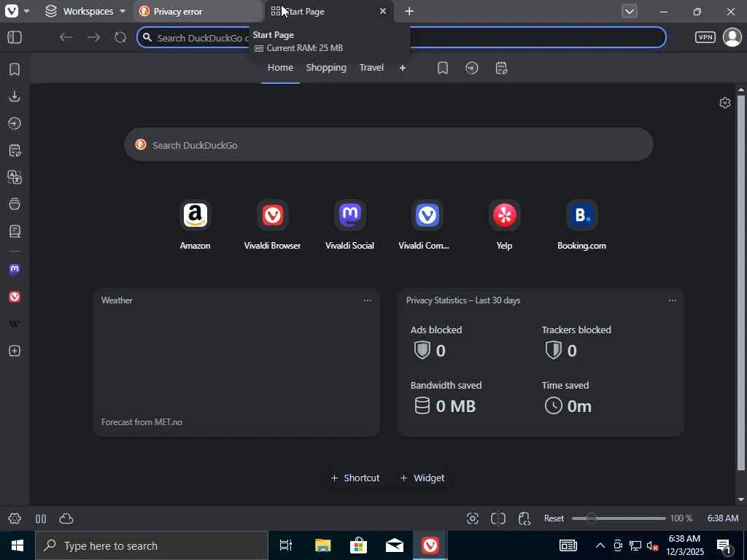This screenshot has width=747, height=560.
Task: Toggle the VPN button
Action: (705, 37)
